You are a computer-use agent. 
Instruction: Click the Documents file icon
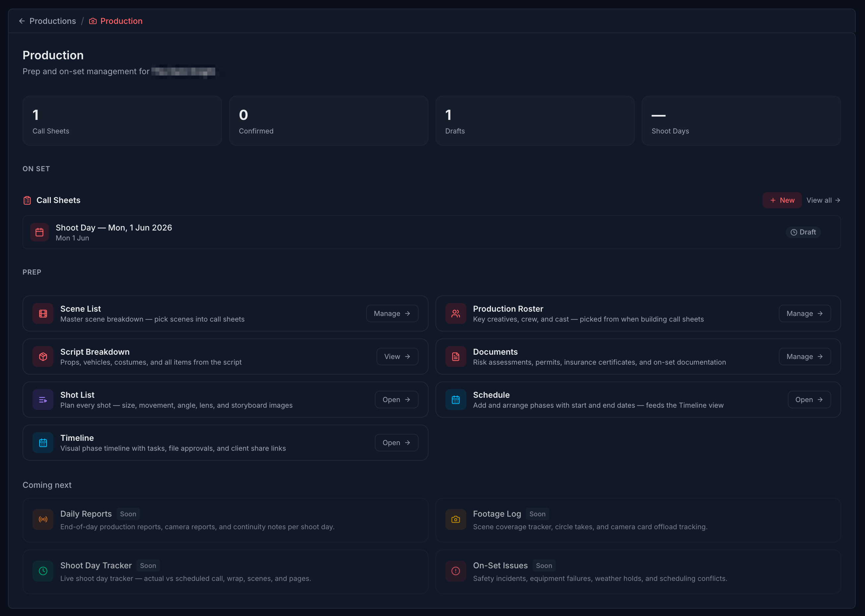(x=455, y=357)
